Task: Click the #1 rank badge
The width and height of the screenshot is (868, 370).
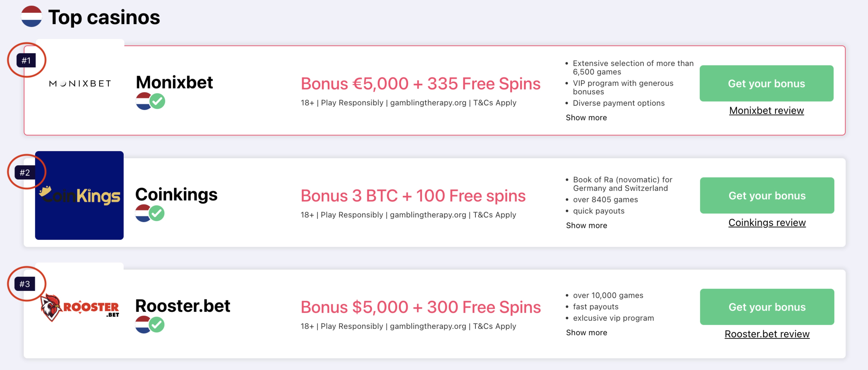Action: coord(26,60)
